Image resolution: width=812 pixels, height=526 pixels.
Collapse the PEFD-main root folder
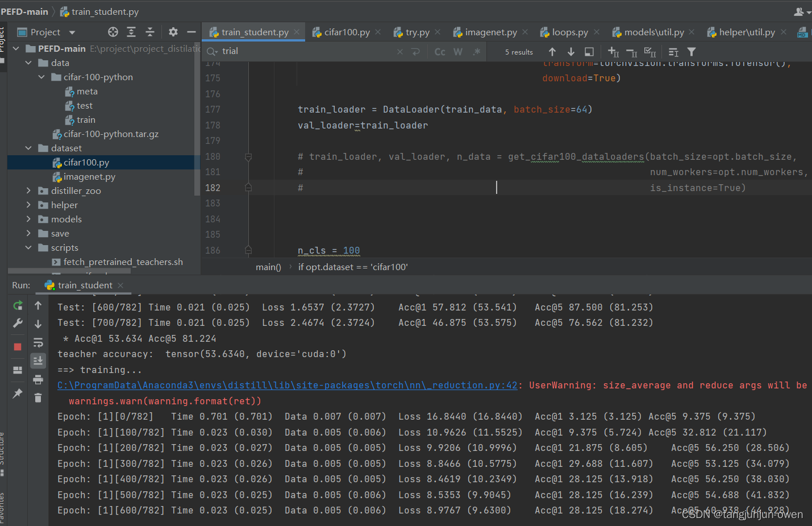tap(16, 48)
